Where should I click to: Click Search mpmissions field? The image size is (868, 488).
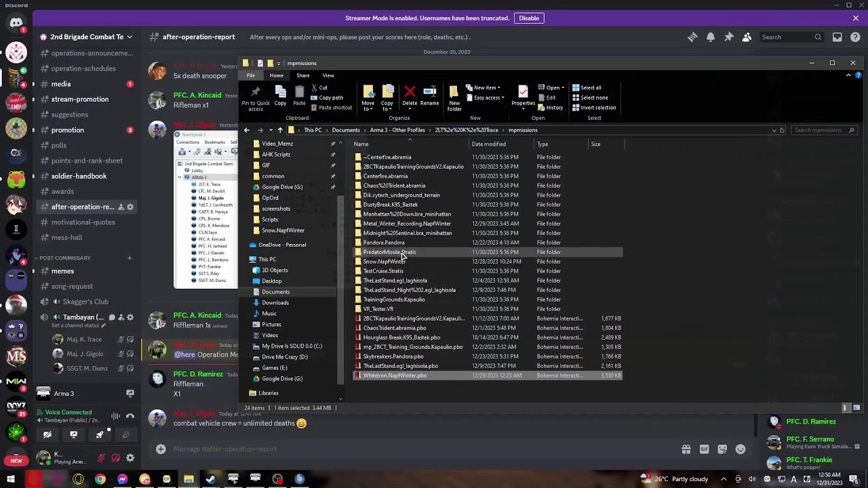pyautogui.click(x=824, y=130)
